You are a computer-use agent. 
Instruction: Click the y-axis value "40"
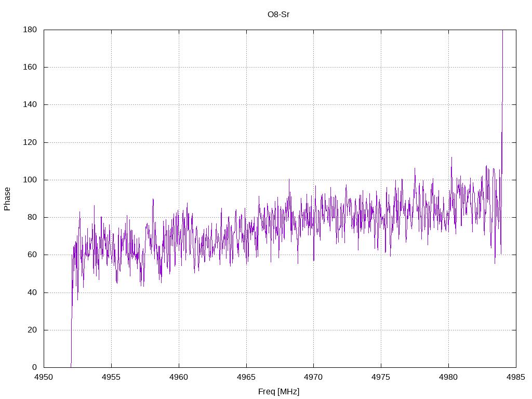click(x=32, y=292)
